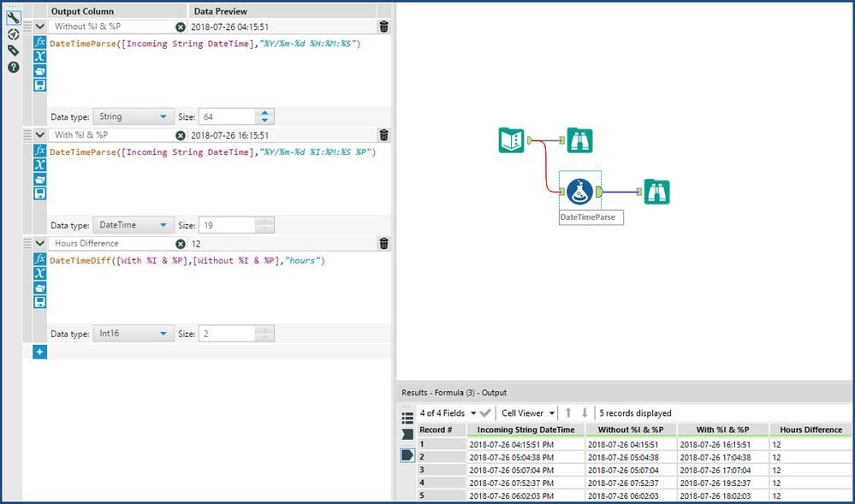Select the 'With %I & %P' results column header
This screenshot has width=855, height=504.
click(723, 430)
